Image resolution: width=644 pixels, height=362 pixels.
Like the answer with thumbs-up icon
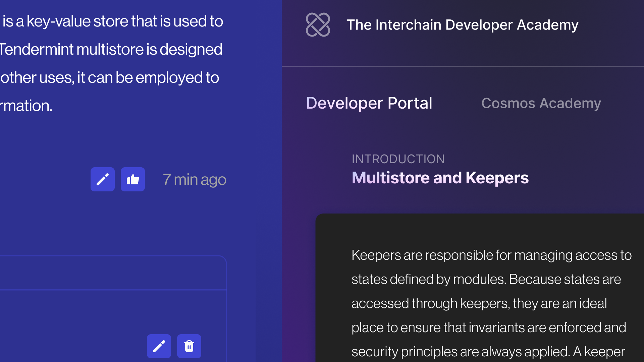click(133, 179)
